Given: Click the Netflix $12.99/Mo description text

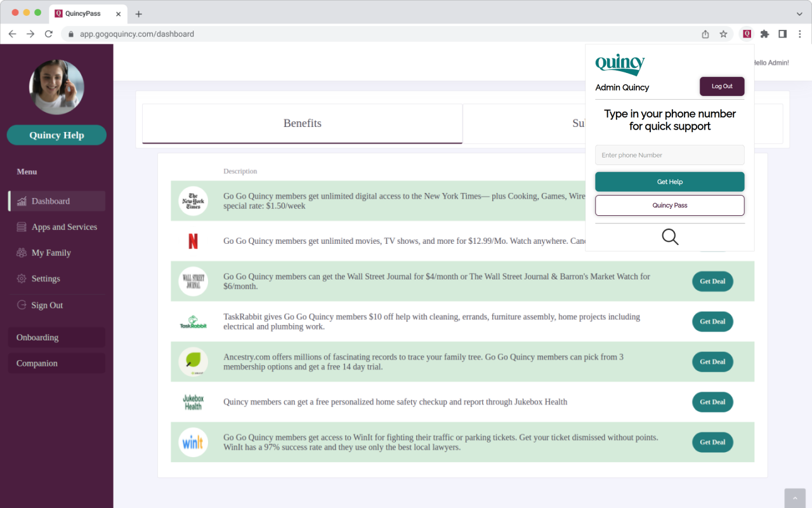Looking at the screenshot, I should click(404, 241).
